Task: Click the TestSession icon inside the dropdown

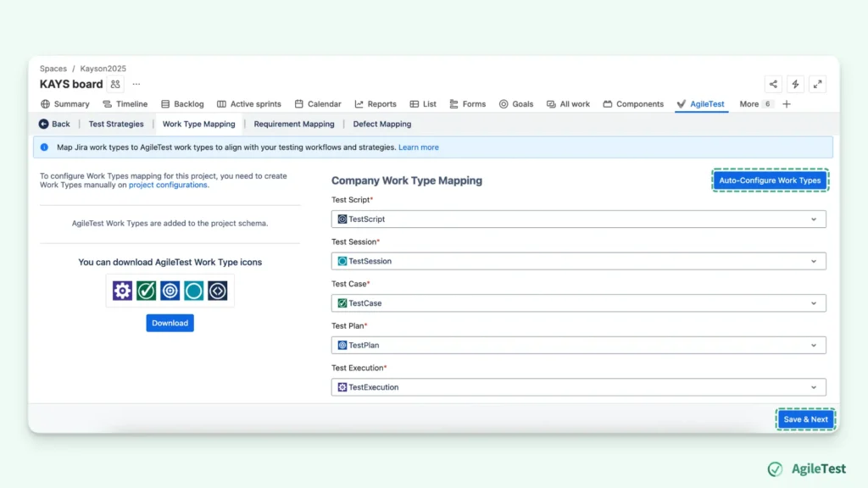Action: [342, 261]
